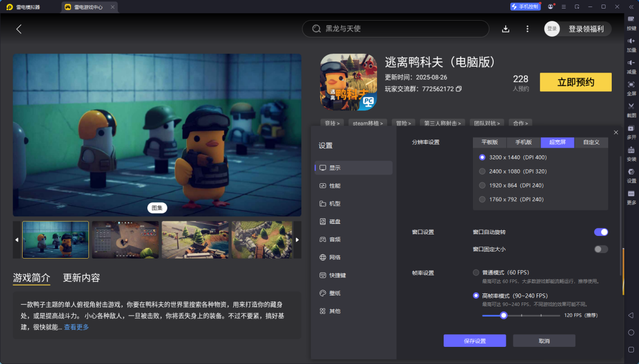Open the key mapping (按键) tool
The width and height of the screenshot is (639, 364).
click(x=631, y=19)
